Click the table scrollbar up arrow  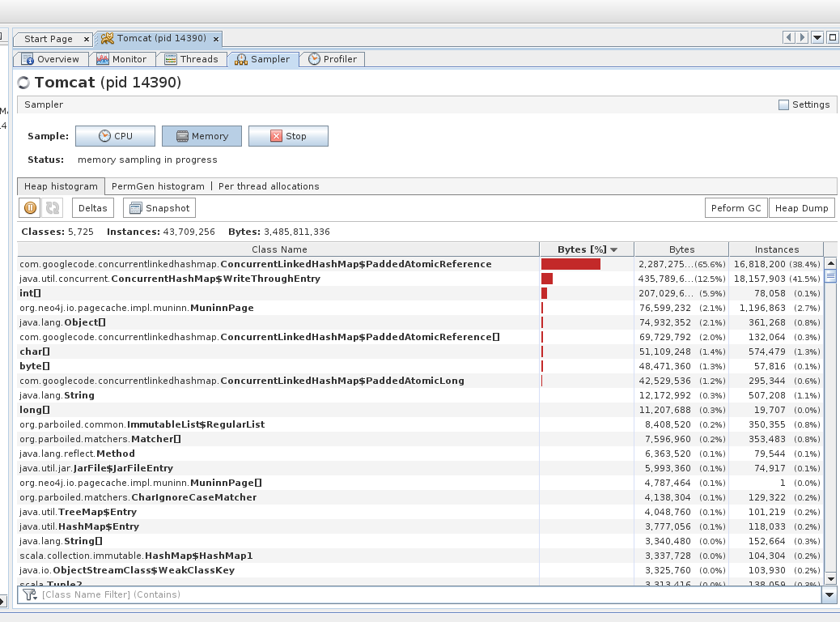pyautogui.click(x=831, y=263)
